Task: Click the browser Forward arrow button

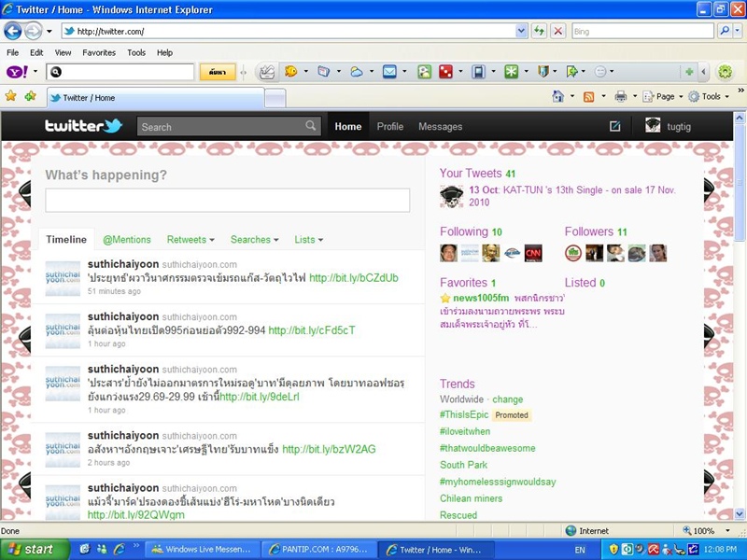Action: pos(33,32)
